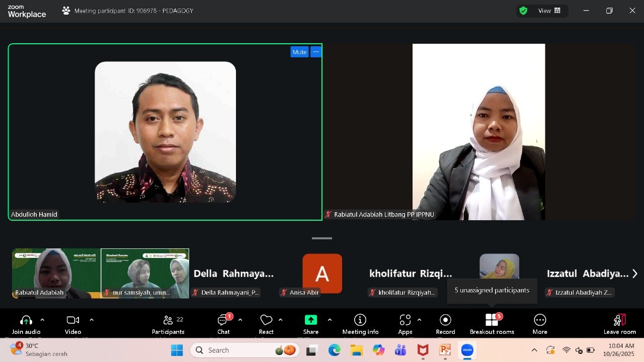Mute Abdulloh Hamid using the Mute button
Screen dimensions: 644x362
coord(299,52)
